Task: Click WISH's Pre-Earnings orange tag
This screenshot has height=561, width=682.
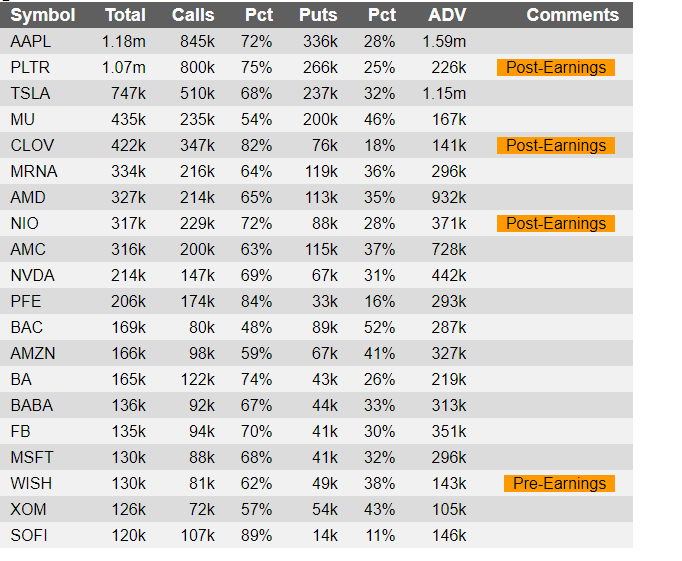Action: click(559, 484)
